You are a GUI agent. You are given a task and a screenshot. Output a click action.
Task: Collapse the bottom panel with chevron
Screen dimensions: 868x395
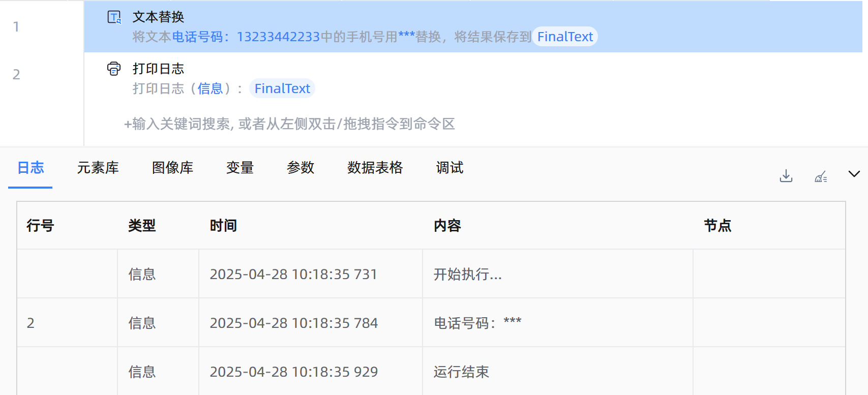click(854, 174)
